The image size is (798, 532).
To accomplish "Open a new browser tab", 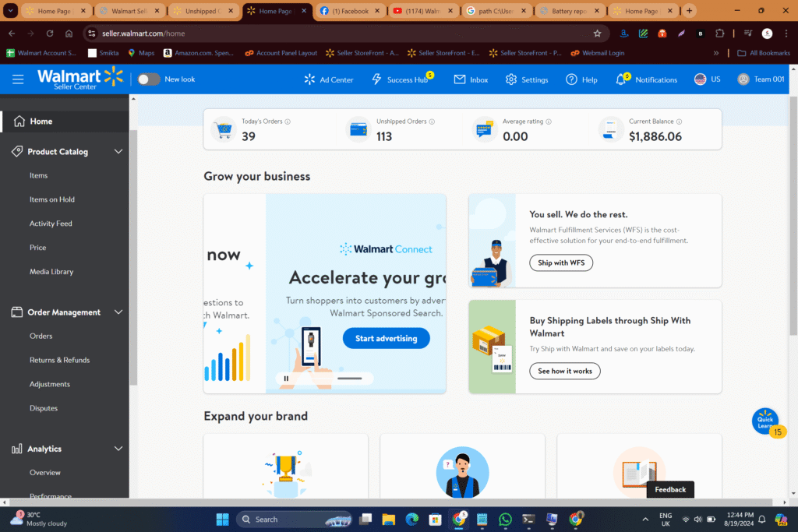I will [689, 11].
